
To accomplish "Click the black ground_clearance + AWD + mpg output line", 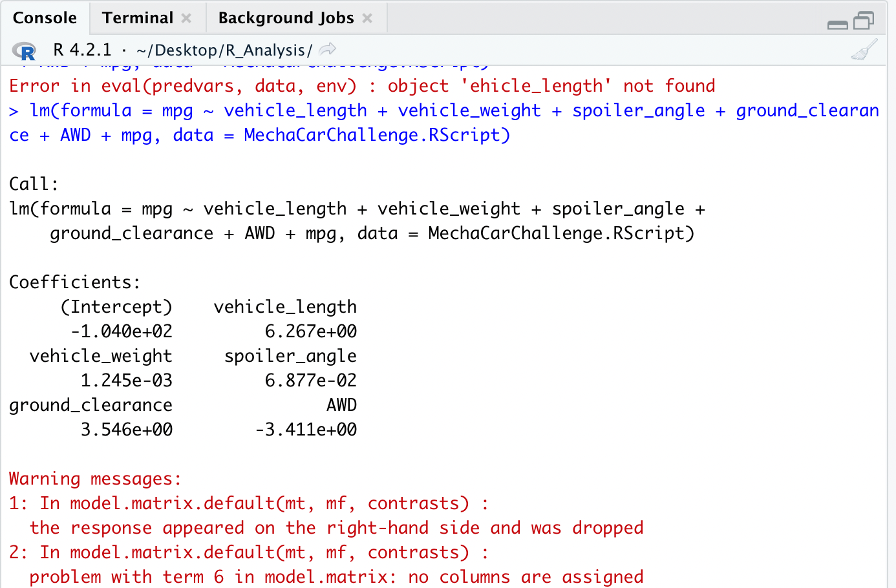I will (372, 233).
